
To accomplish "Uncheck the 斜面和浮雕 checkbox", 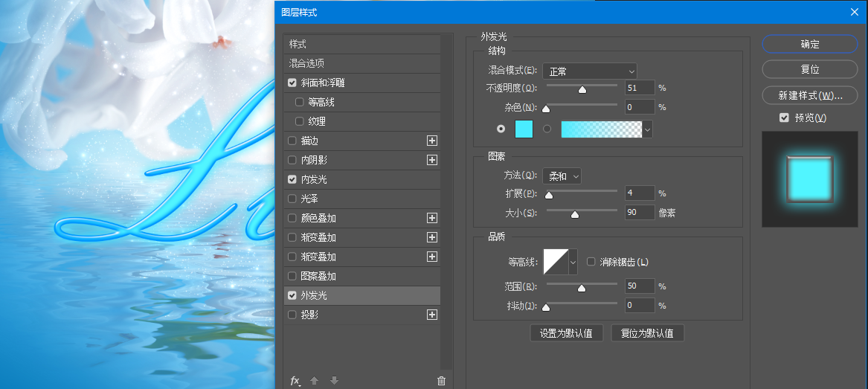I will [292, 83].
